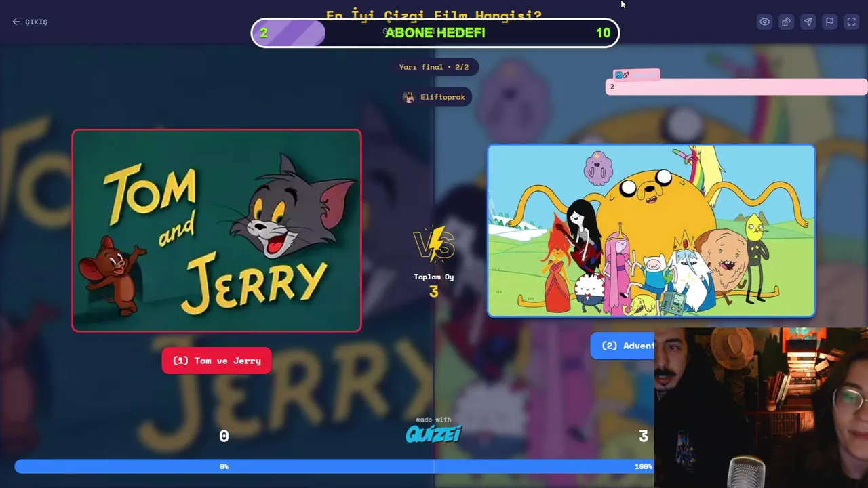868x488 pixels.
Task: Click Tom ve Jerry vote count 0
Action: [224, 436]
